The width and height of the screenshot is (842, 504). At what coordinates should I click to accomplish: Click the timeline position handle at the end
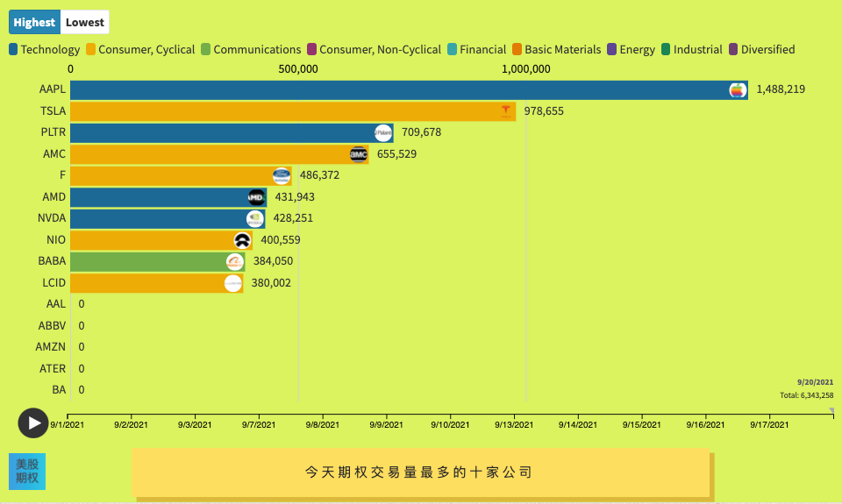pyautogui.click(x=831, y=410)
